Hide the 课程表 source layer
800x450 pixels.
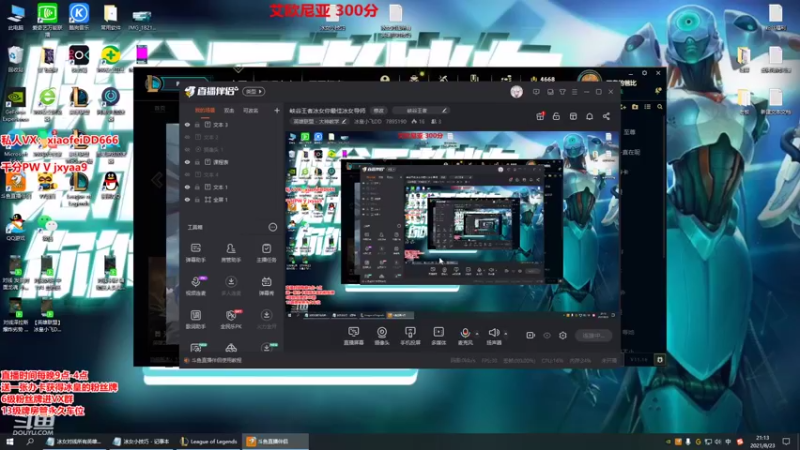[x=187, y=162]
